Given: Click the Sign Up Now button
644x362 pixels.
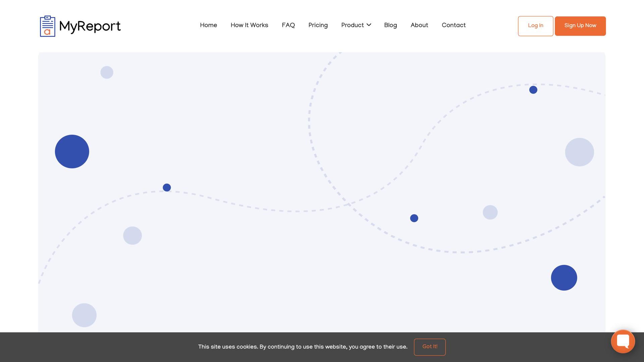Looking at the screenshot, I should point(580,26).
